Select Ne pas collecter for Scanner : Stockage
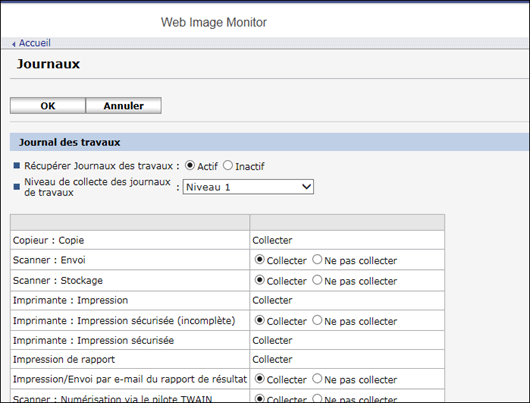The image size is (530, 403). 317,280
